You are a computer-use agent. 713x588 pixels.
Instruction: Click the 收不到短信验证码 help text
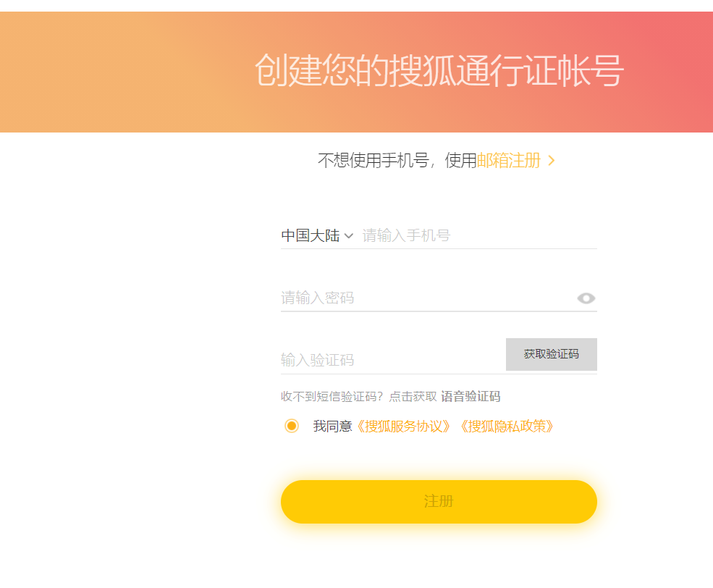coord(326,397)
